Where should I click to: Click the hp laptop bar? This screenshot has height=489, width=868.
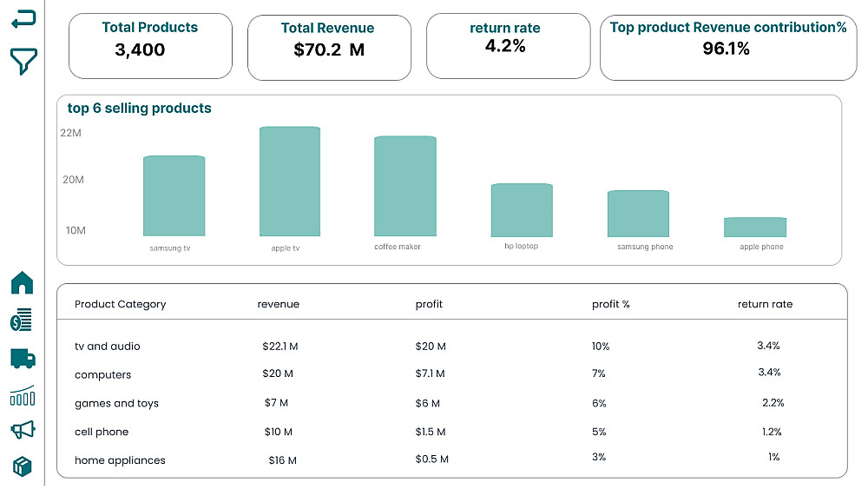pos(522,210)
